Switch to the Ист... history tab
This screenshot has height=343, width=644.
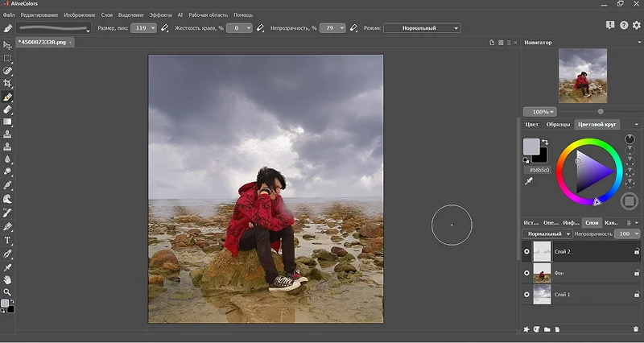pos(530,223)
